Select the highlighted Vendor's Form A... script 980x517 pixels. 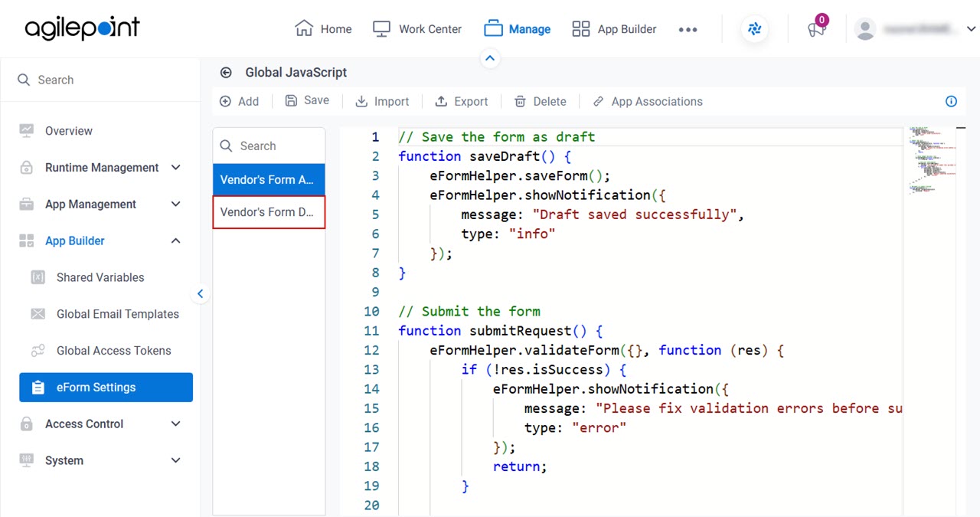point(269,179)
